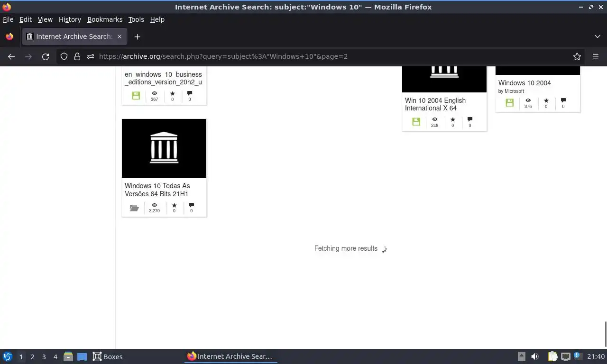The height and width of the screenshot is (364, 607).
Task: Open Boxes from the taskbar
Action: 108,357
